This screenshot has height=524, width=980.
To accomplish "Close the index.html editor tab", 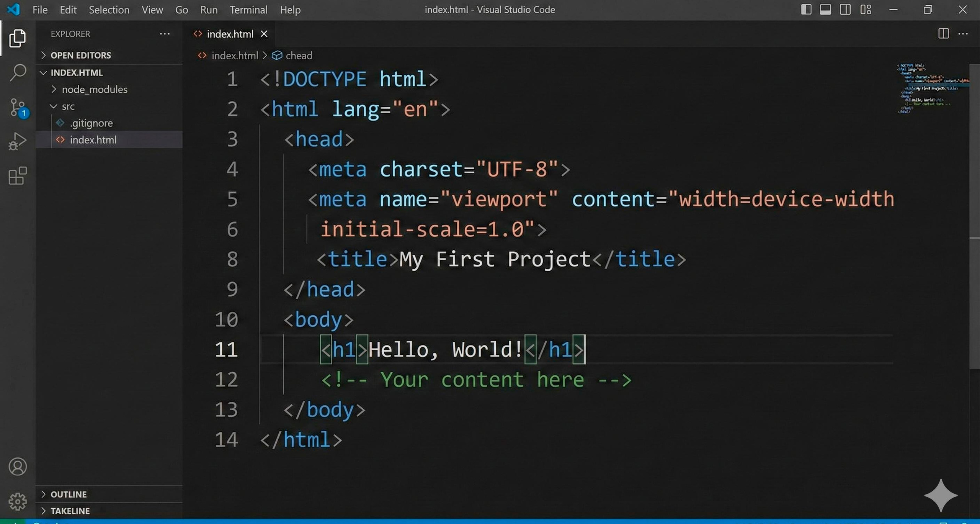I will 264,34.
